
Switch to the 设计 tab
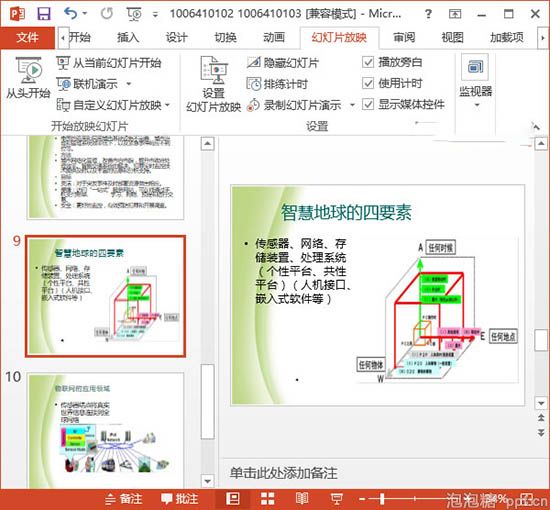[x=176, y=37]
